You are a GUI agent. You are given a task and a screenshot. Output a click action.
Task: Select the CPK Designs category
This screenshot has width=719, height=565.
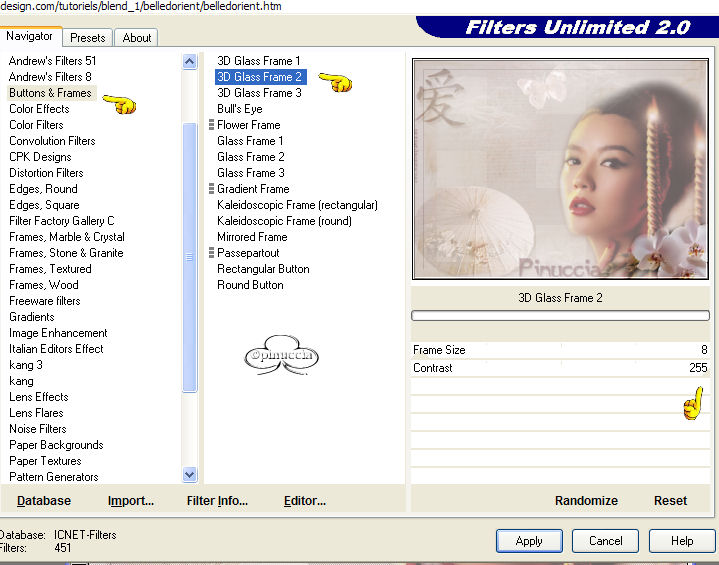tap(40, 157)
